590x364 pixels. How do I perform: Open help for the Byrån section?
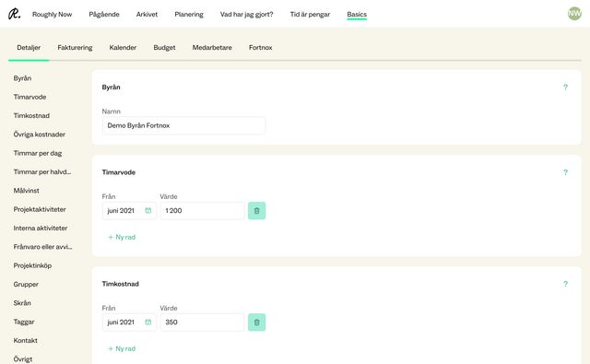pyautogui.click(x=565, y=88)
